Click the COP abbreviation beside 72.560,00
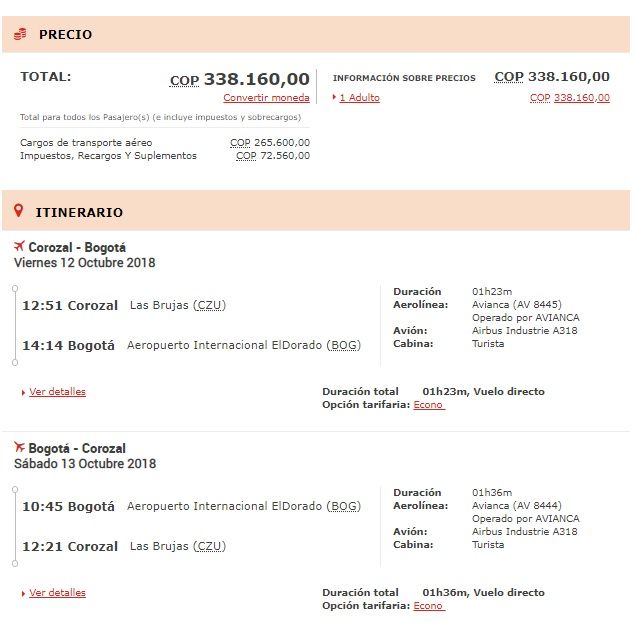The height and width of the screenshot is (627, 637). [246, 156]
